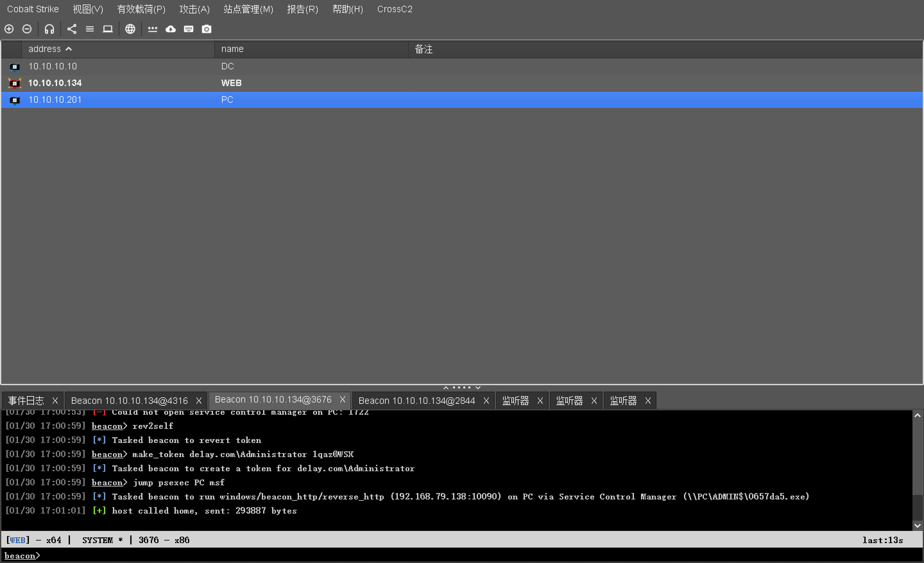Click the name column header
This screenshot has height=563, width=924.
(x=311, y=49)
